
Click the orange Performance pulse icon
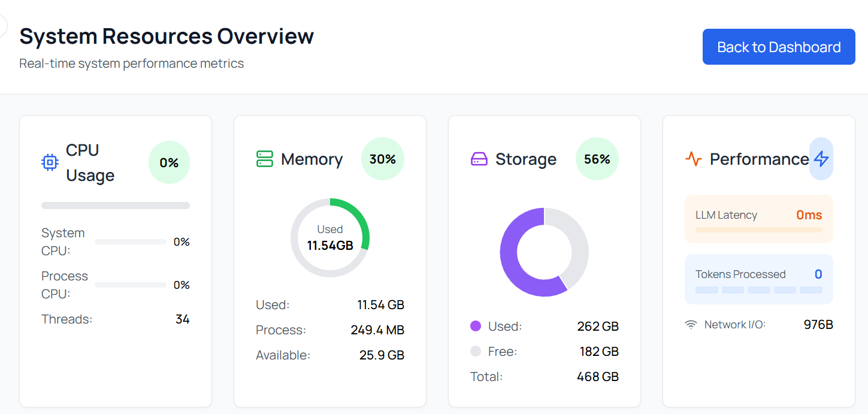coord(694,159)
